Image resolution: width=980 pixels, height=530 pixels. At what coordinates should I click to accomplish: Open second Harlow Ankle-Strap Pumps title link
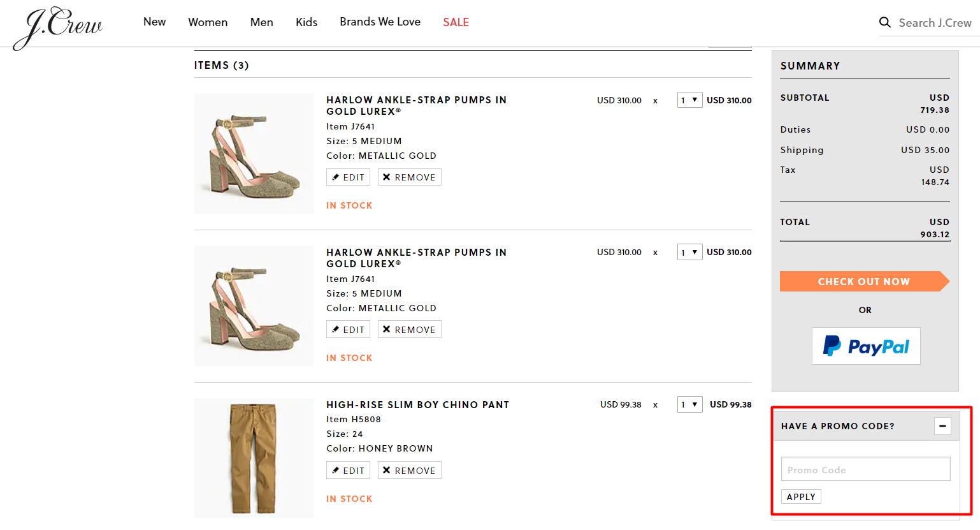tap(416, 258)
